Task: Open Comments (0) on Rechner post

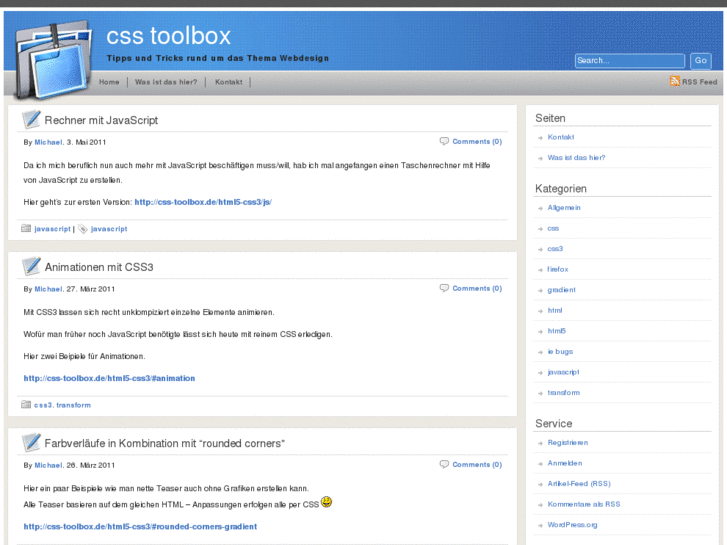Action: tap(477, 141)
